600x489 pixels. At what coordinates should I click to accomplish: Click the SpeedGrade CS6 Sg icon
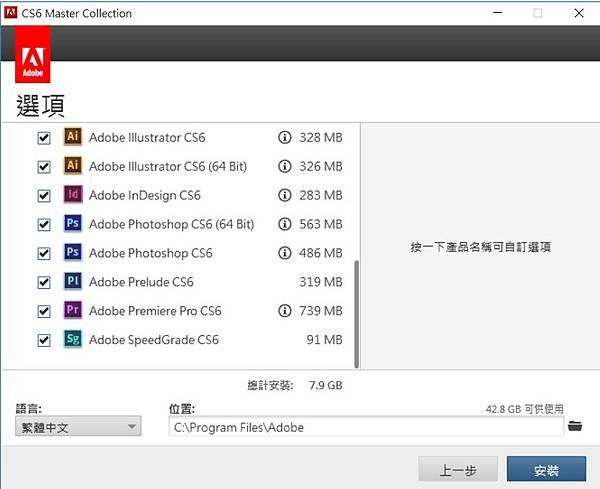[x=73, y=339]
